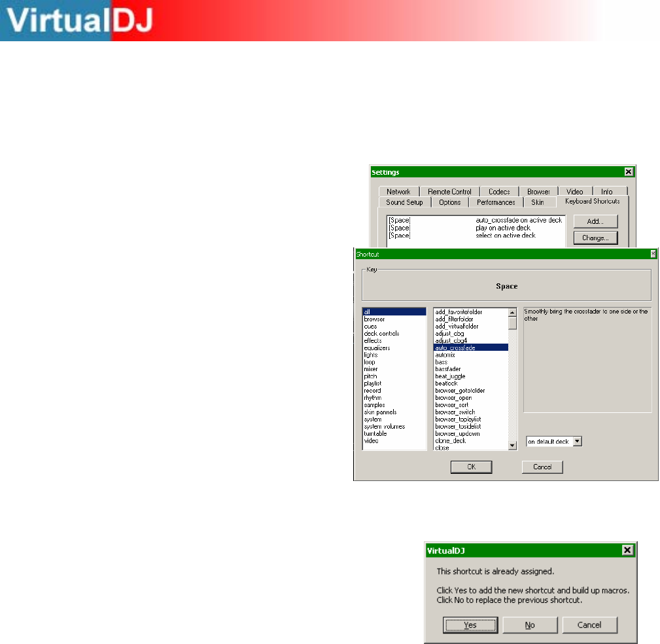Select the 'skin pannels' category
The width and height of the screenshot is (660, 644).
(x=394, y=412)
